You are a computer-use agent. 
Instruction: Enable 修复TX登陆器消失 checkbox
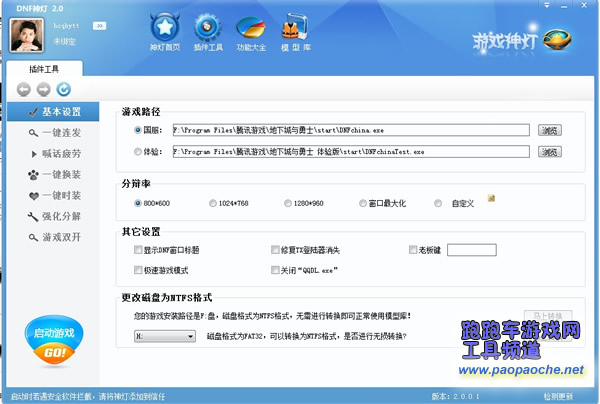275,250
